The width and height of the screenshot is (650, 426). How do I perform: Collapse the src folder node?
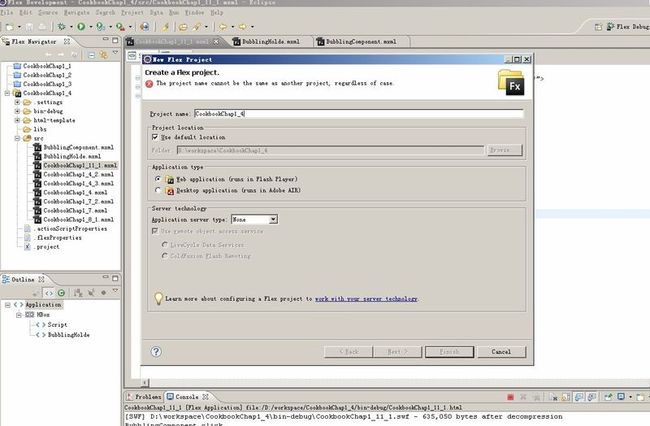click(17, 138)
